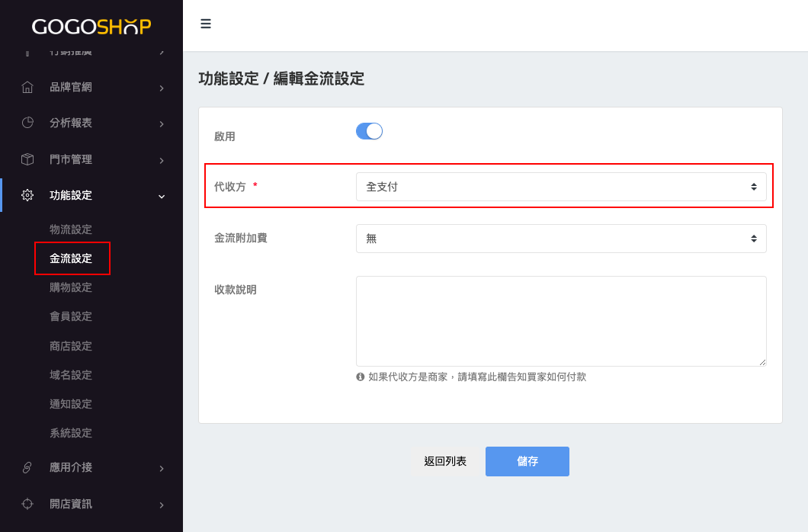Click the 品牌官網 house icon

[x=27, y=87]
